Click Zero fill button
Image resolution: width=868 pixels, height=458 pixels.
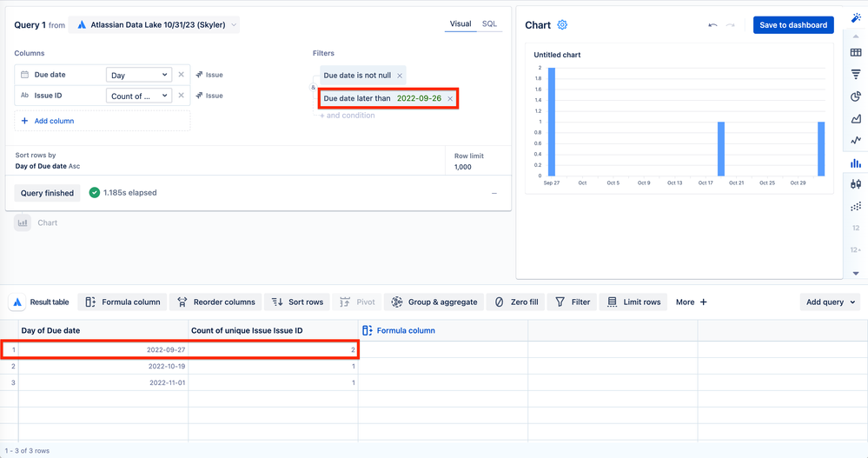pos(516,302)
